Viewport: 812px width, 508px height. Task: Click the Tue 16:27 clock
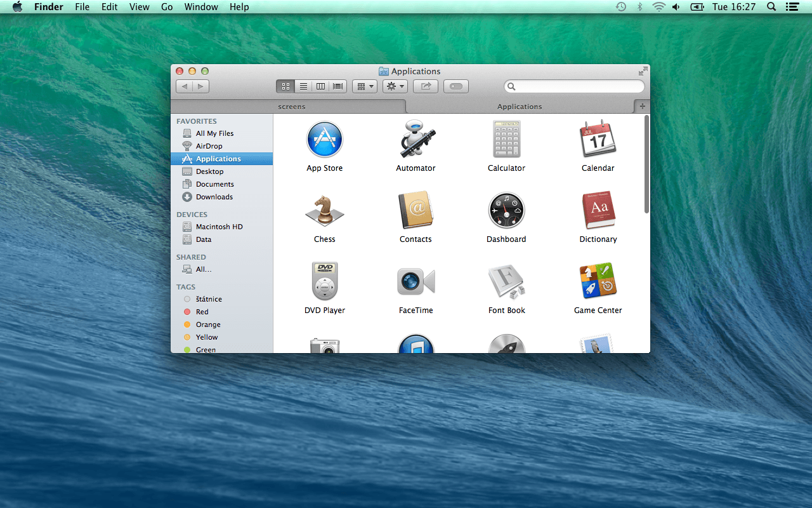(734, 7)
